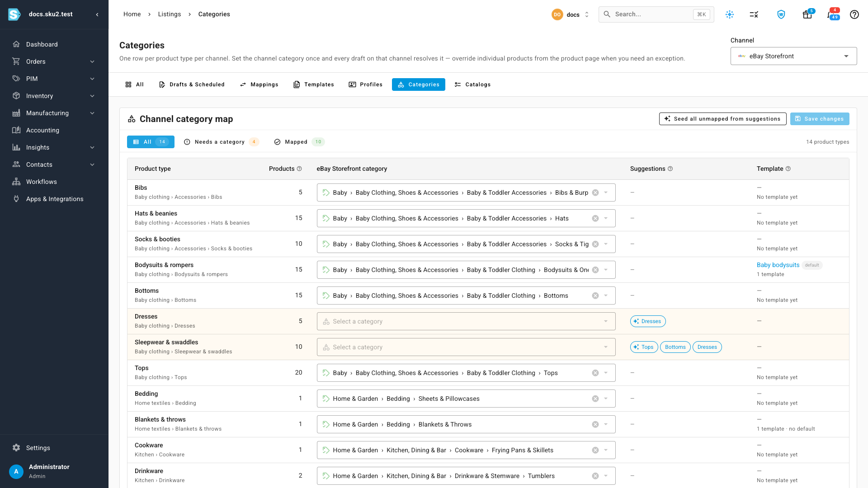This screenshot has width=868, height=488.
Task: Open the Channel dropdown for eBay Storefront
Action: point(793,56)
